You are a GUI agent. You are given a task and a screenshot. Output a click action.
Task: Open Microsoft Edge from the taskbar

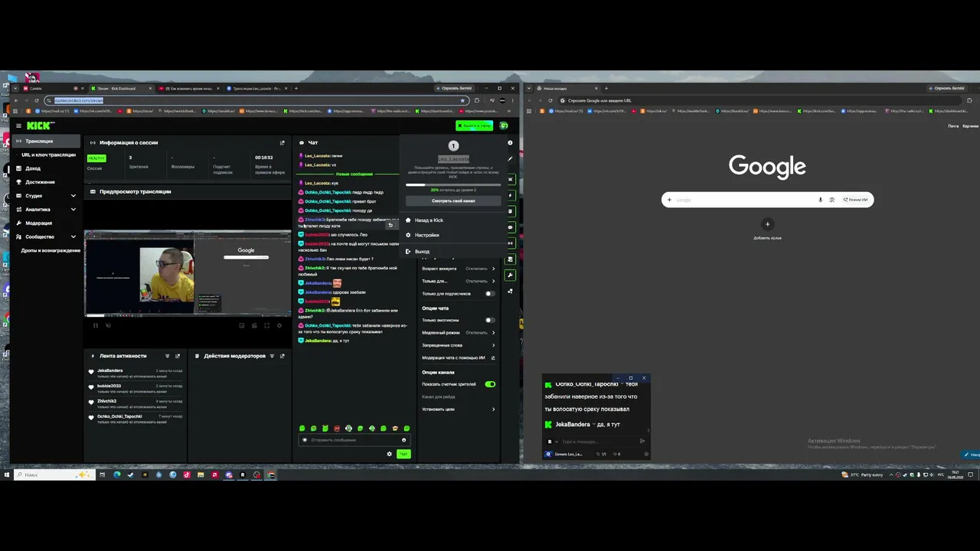point(116,474)
